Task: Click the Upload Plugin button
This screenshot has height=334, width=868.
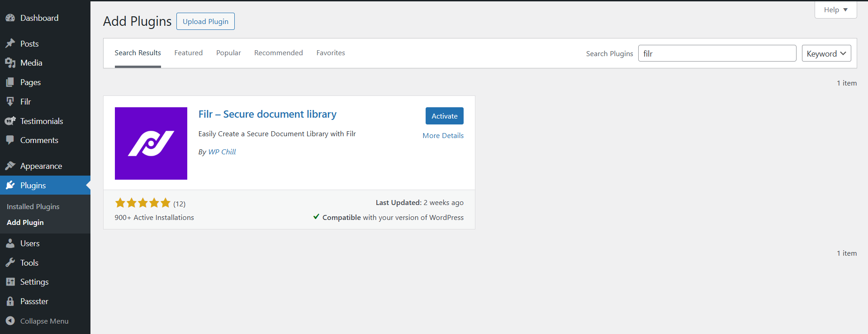Action: 205,21
